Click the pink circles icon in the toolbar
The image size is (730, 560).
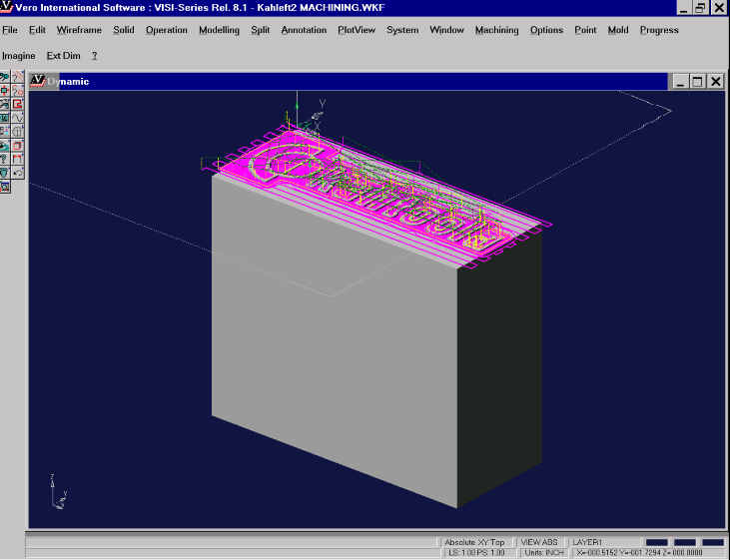[18, 90]
